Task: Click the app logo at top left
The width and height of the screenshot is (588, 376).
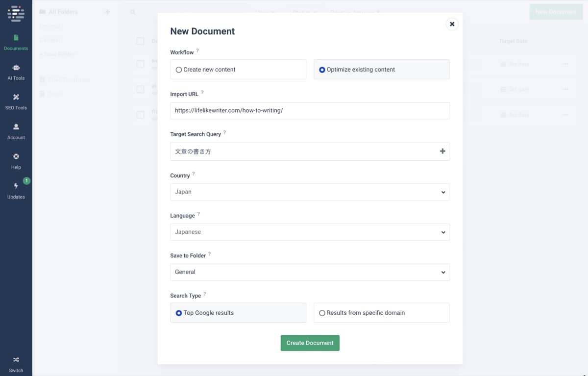Action: [x=16, y=13]
